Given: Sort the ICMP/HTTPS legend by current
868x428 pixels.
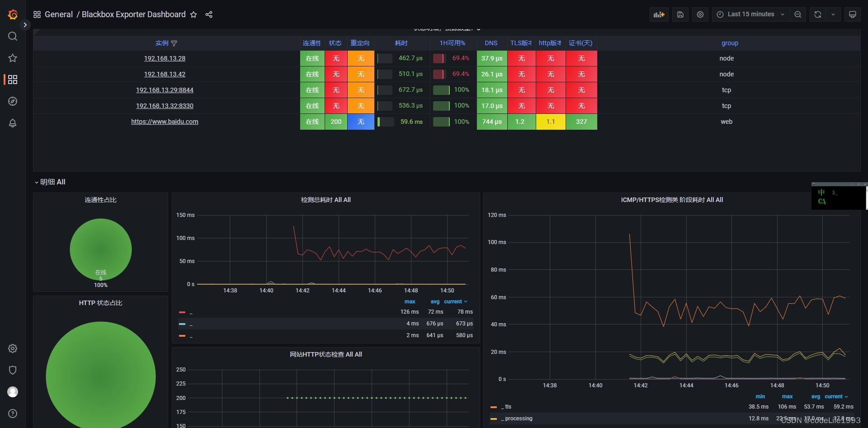Looking at the screenshot, I should [x=836, y=396].
